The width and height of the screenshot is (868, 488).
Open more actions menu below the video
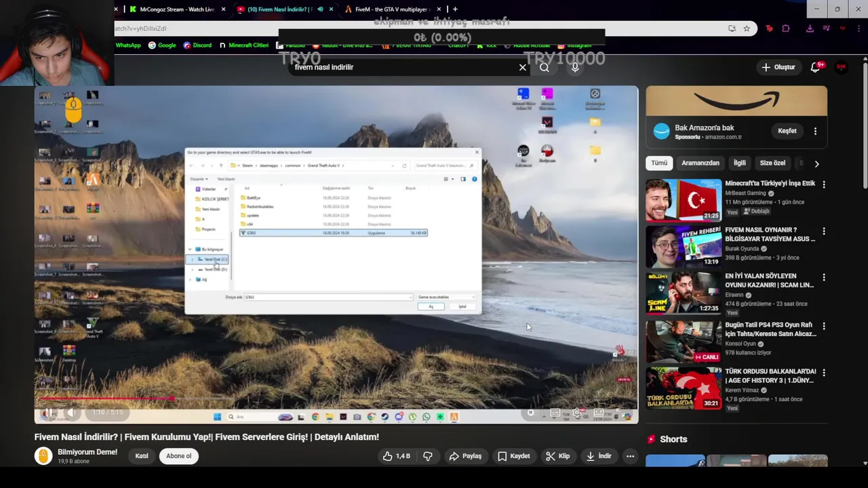(630, 456)
